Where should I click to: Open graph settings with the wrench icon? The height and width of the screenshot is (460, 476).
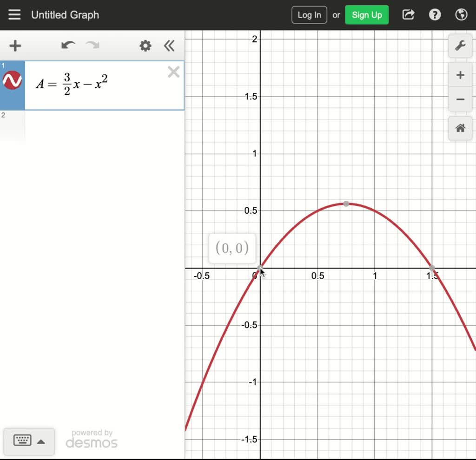460,46
